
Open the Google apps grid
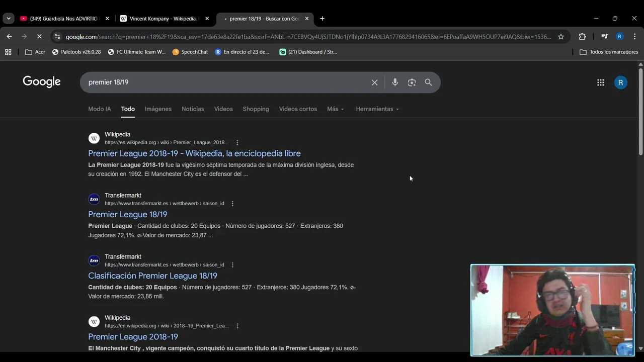(600, 82)
